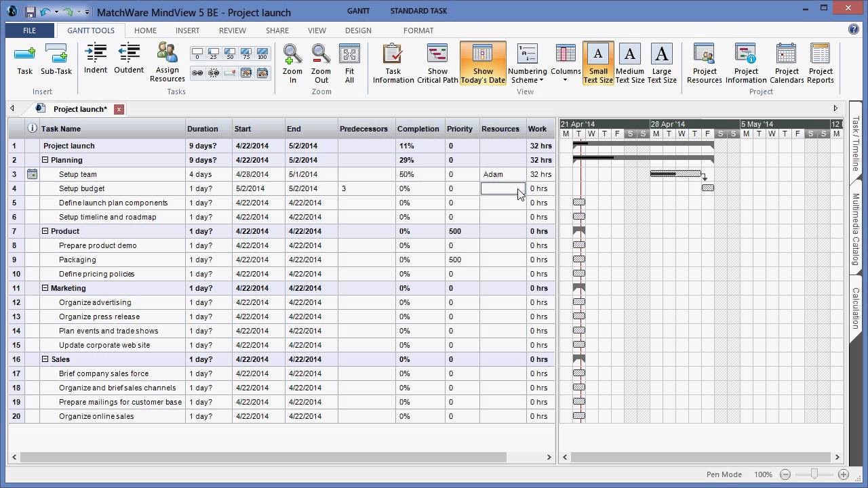Screen dimensions: 868x488
Task: Open Task Information
Action: coord(393,64)
